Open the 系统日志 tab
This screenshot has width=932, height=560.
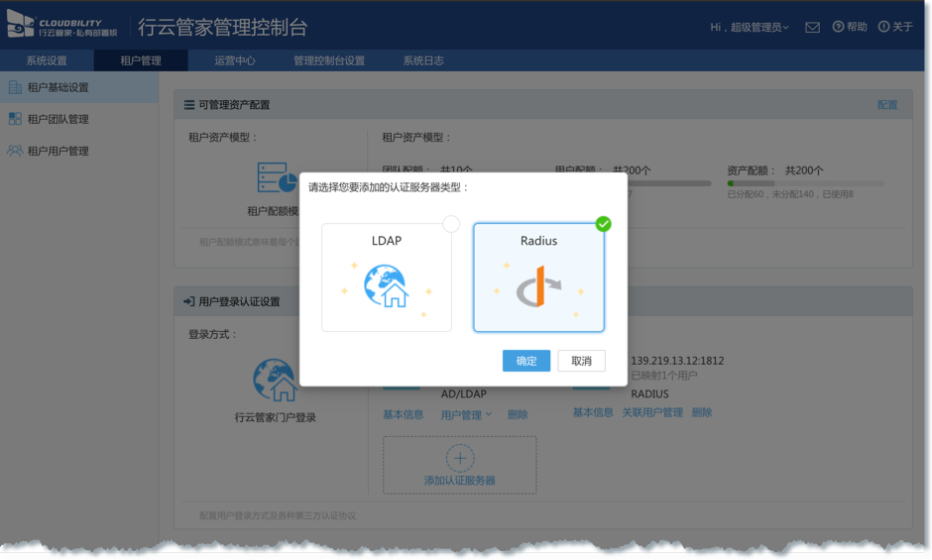click(x=423, y=60)
